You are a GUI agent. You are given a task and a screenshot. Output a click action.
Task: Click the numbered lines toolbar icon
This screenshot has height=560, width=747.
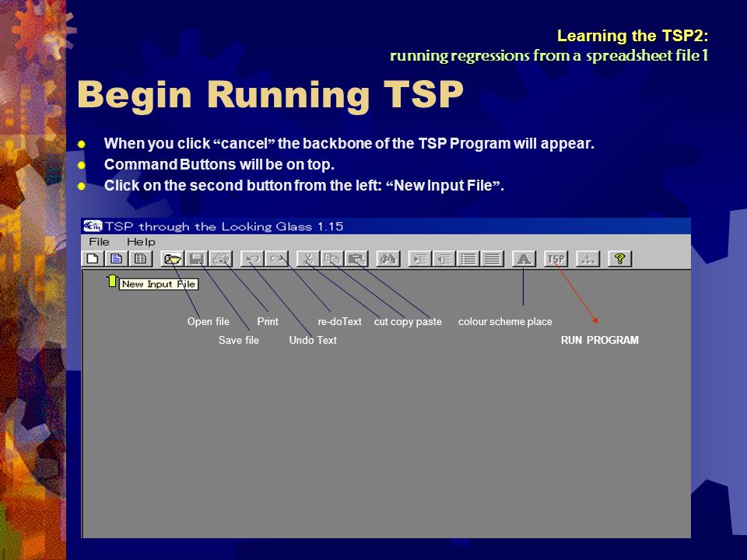pyautogui.click(x=468, y=258)
